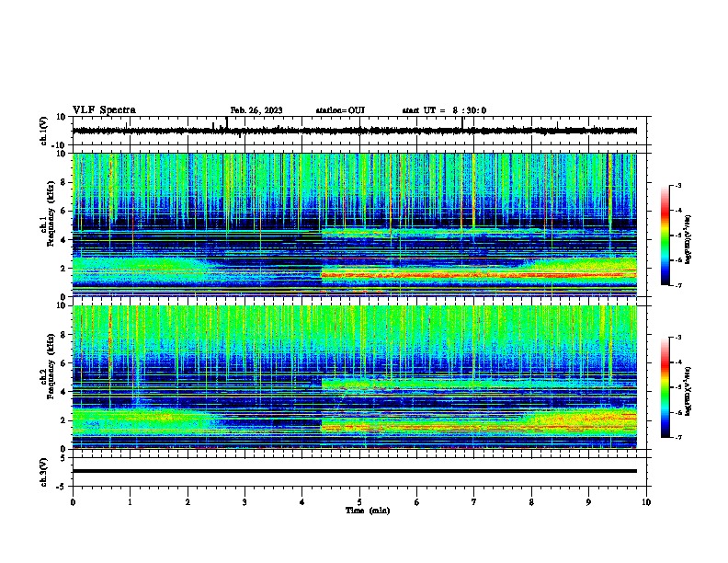This screenshot has height=563, width=728.
Task: Click time axis tick label "9"
Action: coord(588,502)
